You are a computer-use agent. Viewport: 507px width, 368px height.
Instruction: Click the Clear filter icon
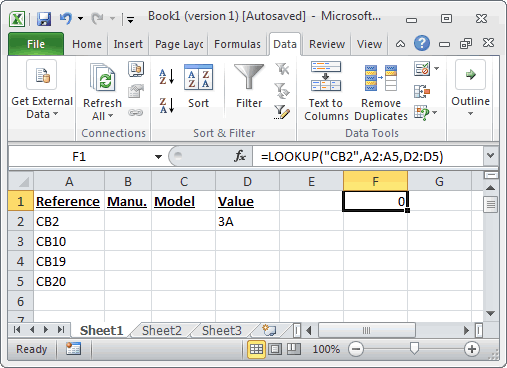pyautogui.click(x=282, y=69)
